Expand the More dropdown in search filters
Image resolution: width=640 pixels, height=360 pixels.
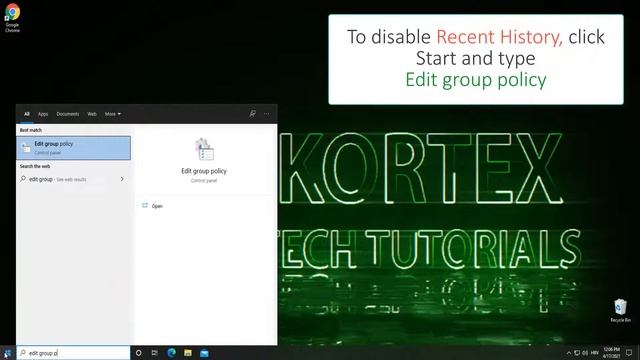click(113, 114)
